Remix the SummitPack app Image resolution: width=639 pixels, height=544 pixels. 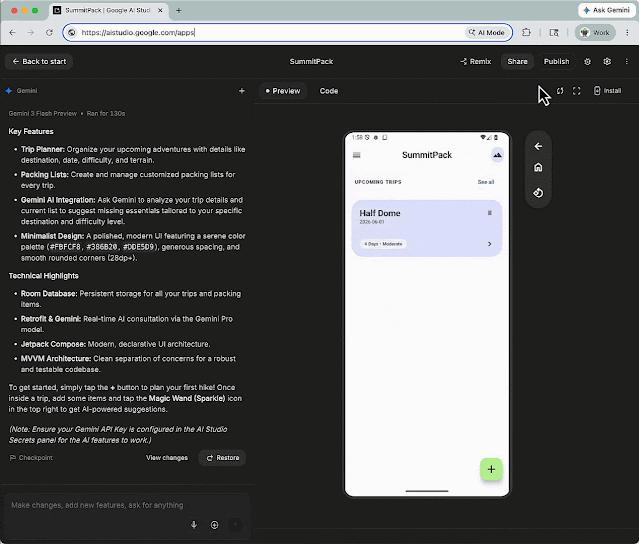point(476,62)
